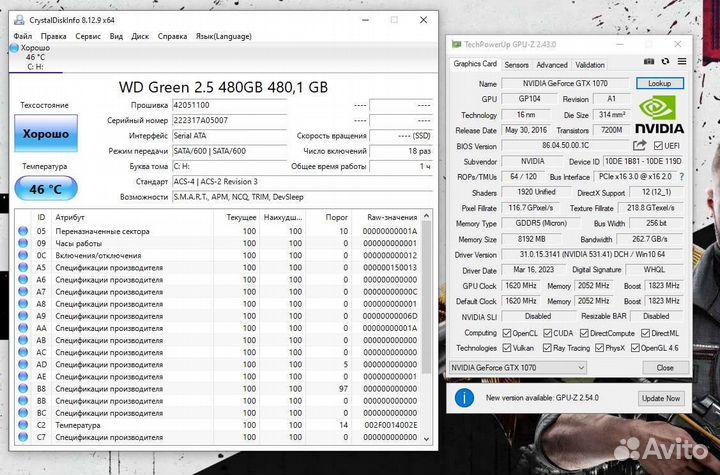Toggle the Ray Tracing checkbox
The height and width of the screenshot is (475, 720).
[x=547, y=348]
